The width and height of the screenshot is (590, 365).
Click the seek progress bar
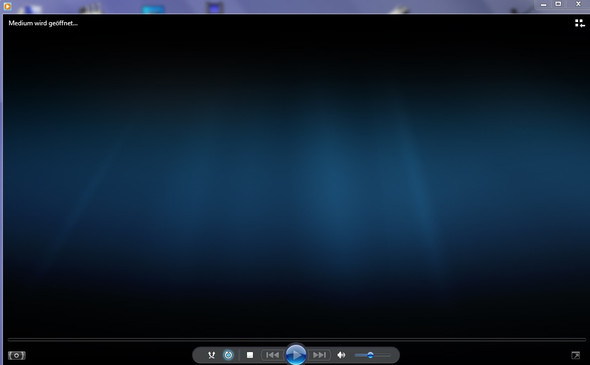click(296, 339)
